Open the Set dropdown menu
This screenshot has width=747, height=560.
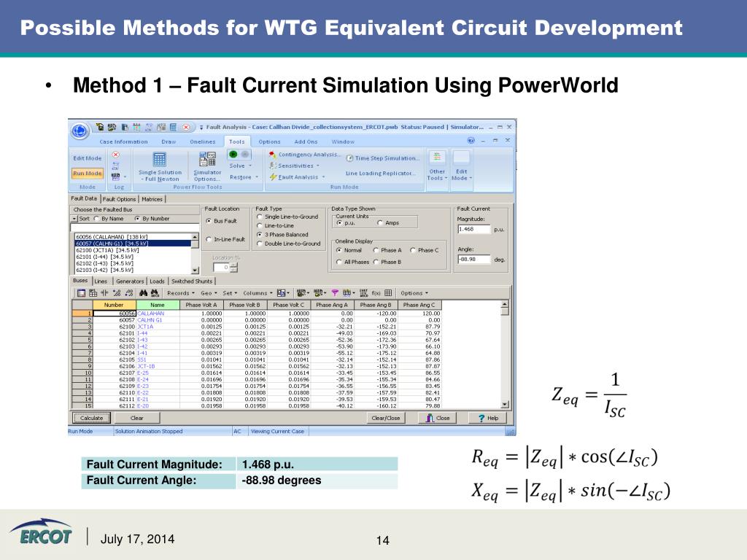(x=230, y=293)
